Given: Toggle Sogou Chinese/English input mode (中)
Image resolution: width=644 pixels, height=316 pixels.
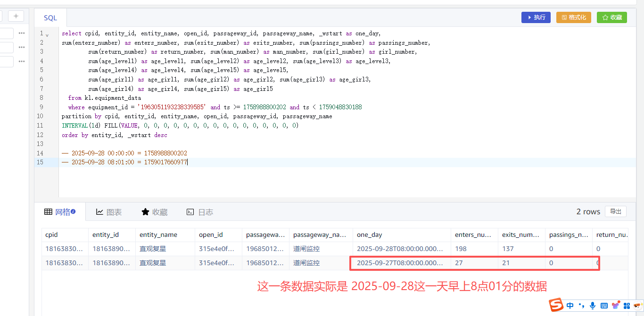Looking at the screenshot, I should (x=570, y=306).
